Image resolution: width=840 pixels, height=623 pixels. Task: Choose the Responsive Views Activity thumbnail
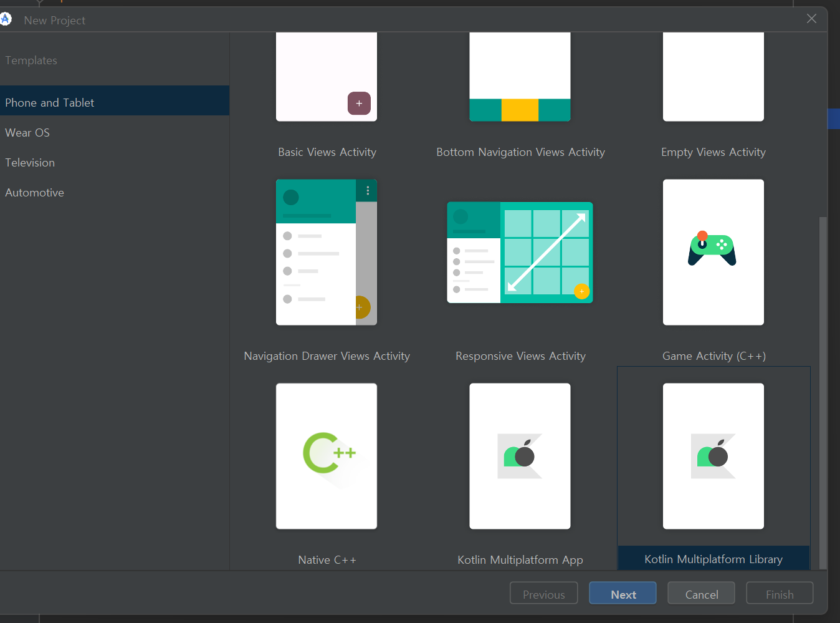520,252
